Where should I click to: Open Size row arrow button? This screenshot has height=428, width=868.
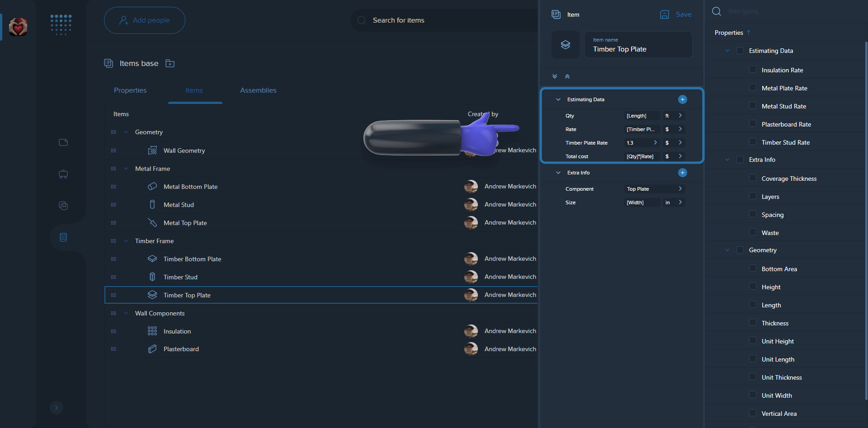tap(680, 202)
